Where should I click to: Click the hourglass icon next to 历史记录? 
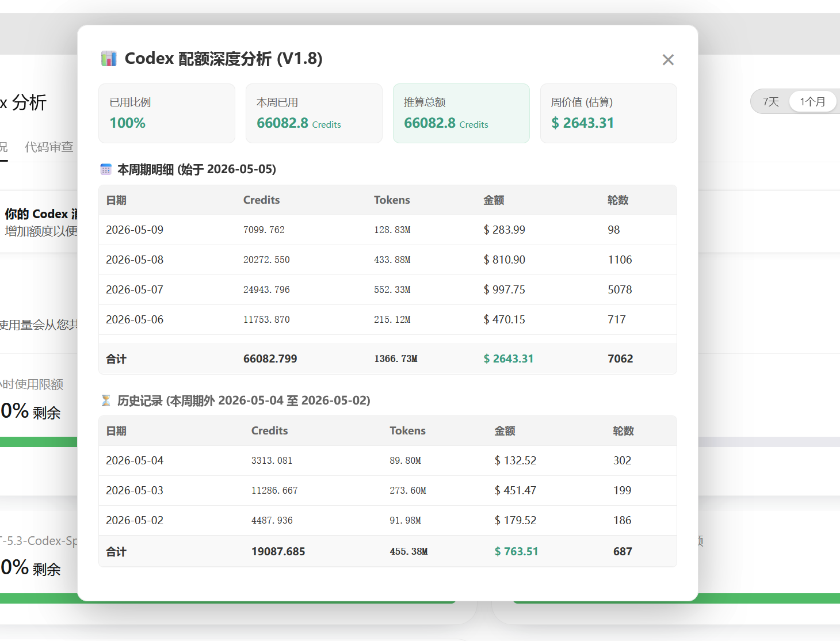pyautogui.click(x=106, y=400)
